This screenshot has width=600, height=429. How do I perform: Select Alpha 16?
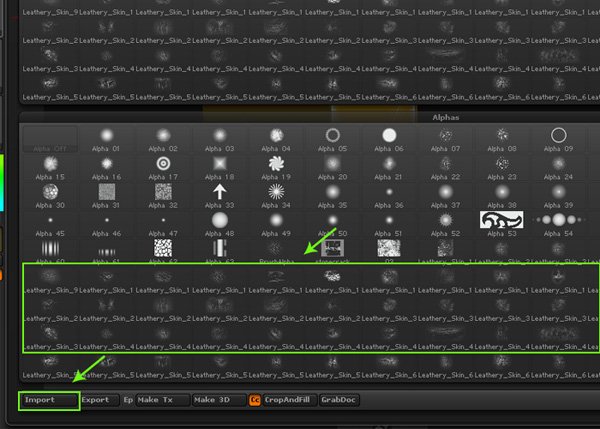click(106, 168)
